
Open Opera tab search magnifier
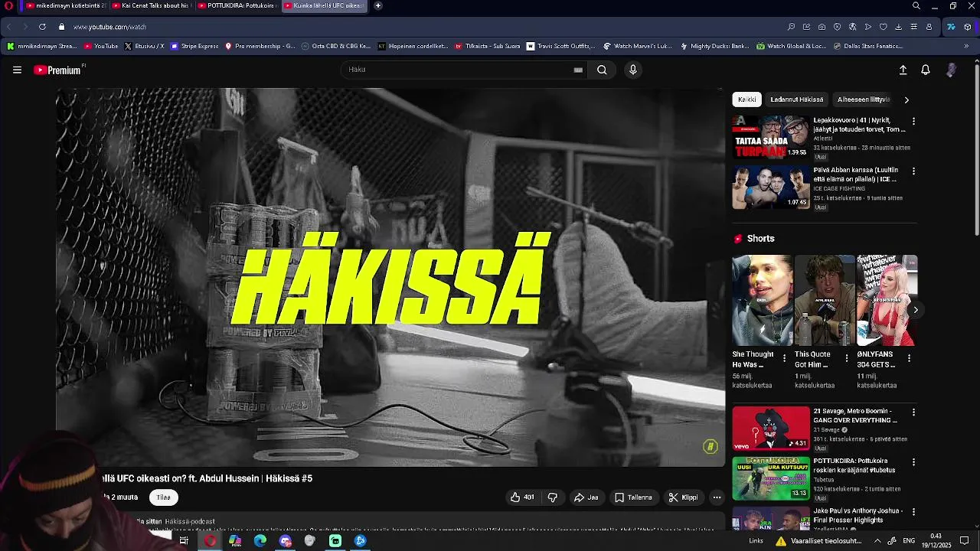click(916, 5)
